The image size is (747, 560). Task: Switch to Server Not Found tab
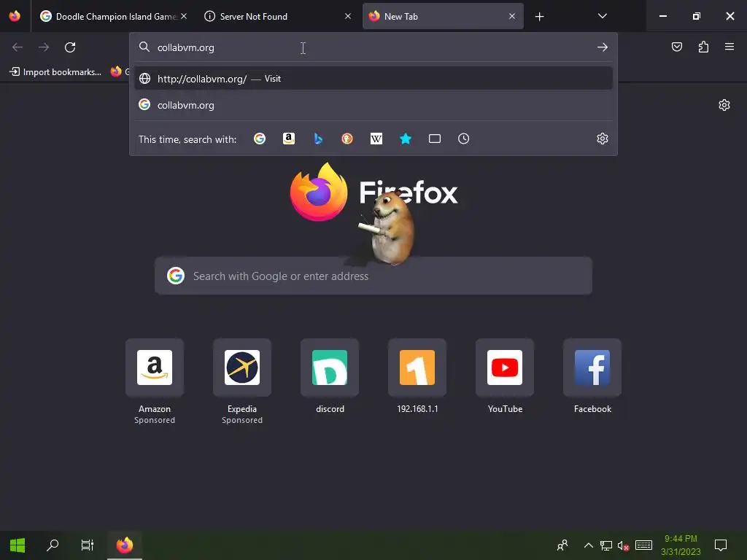[278, 16]
